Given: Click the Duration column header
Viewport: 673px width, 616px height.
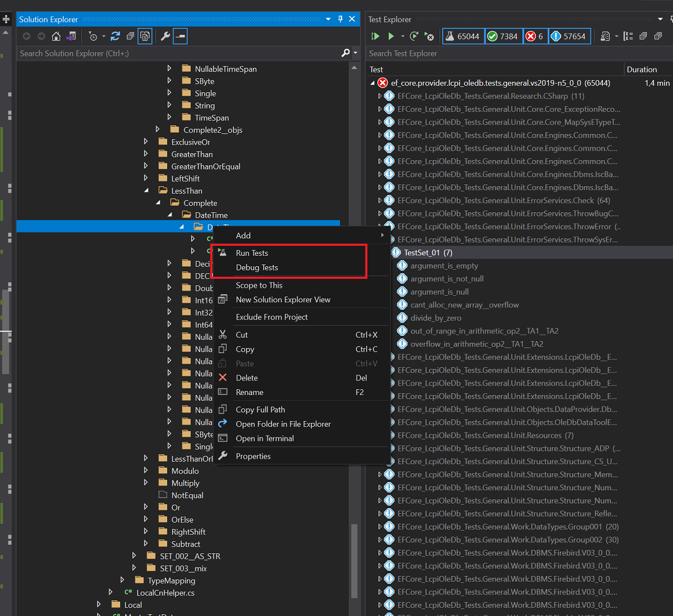Looking at the screenshot, I should 642,70.
